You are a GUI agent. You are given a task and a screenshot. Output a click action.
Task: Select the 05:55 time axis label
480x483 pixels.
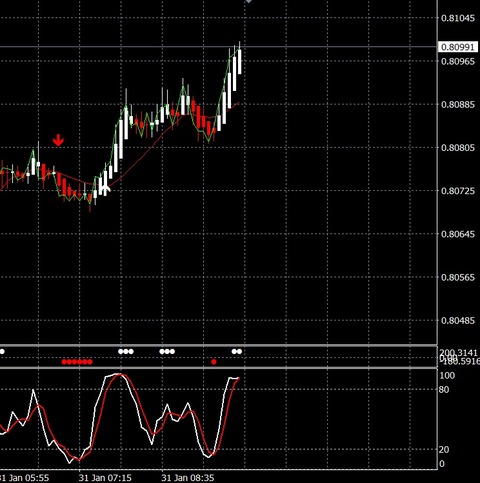pos(25,478)
